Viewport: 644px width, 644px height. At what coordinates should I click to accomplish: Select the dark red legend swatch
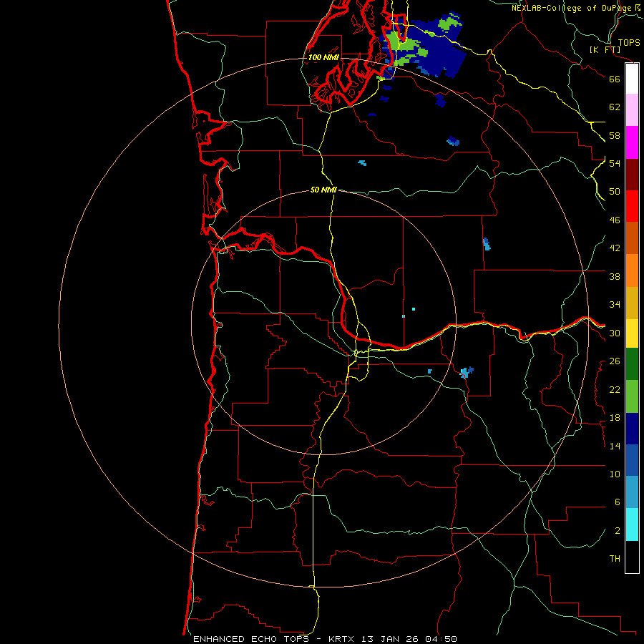coord(632,175)
